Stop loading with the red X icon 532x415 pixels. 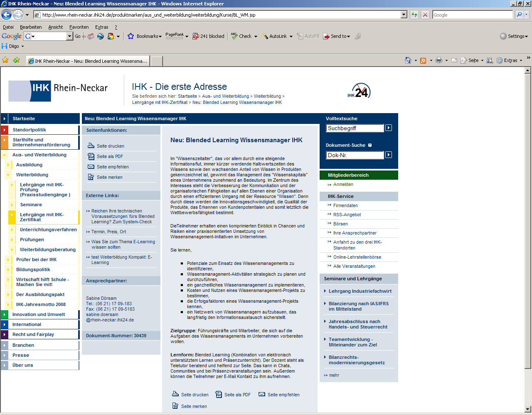(425, 15)
